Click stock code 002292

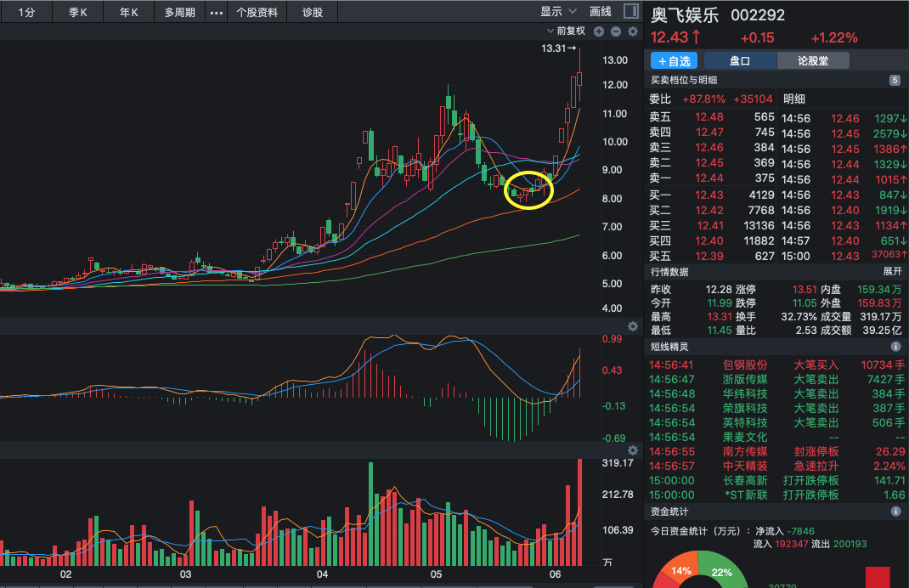point(758,15)
